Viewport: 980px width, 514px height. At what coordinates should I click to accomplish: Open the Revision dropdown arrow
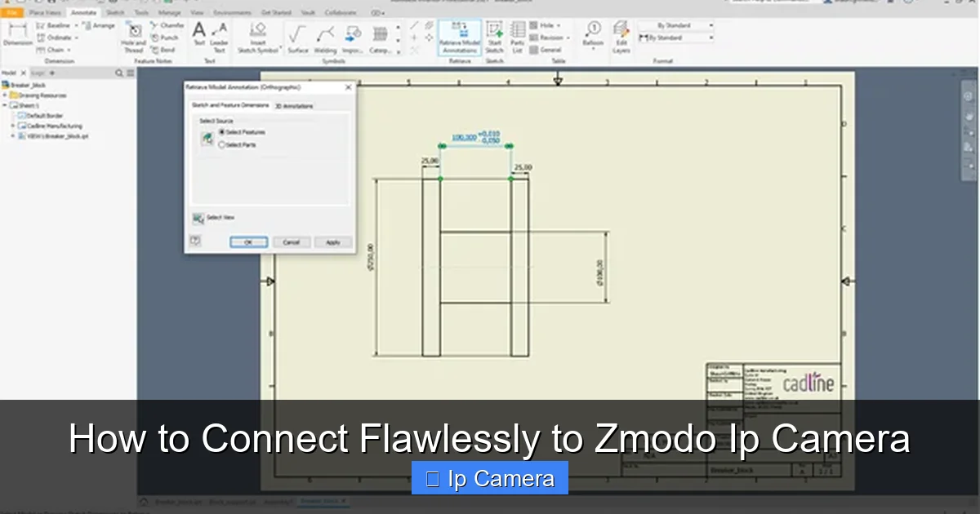point(567,38)
